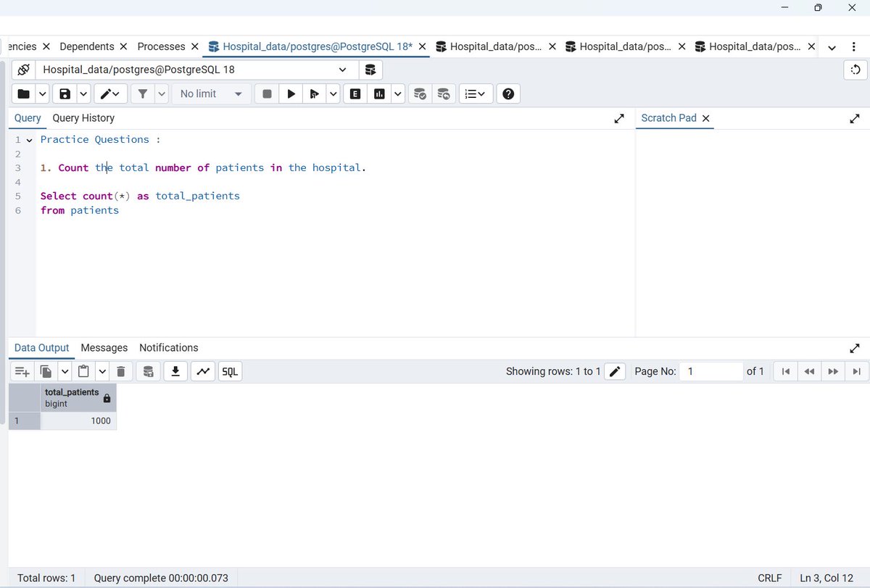
Task: Open the Notifications tab
Action: [x=169, y=348]
